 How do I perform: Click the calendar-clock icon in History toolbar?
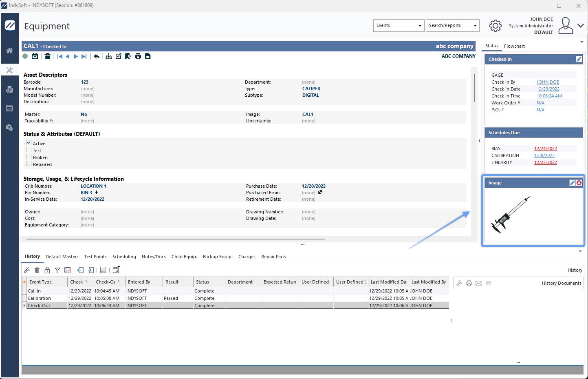coord(68,270)
